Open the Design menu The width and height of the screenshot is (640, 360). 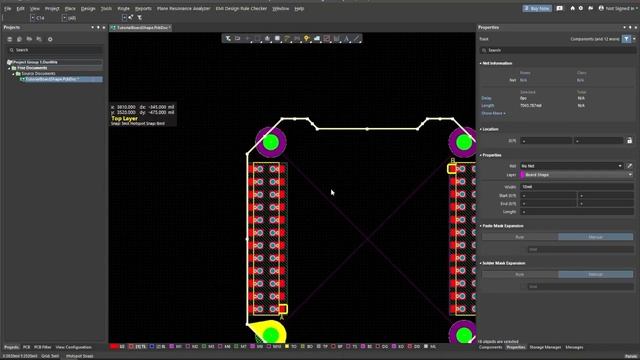pos(88,8)
